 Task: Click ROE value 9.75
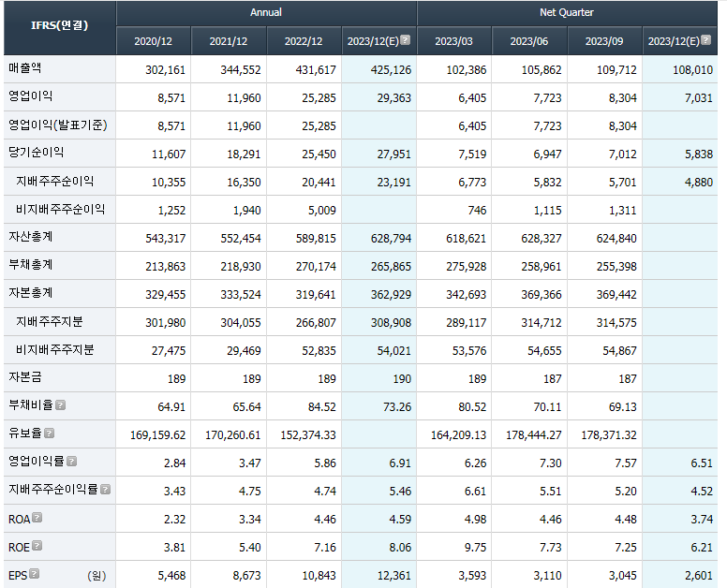pyautogui.click(x=475, y=548)
